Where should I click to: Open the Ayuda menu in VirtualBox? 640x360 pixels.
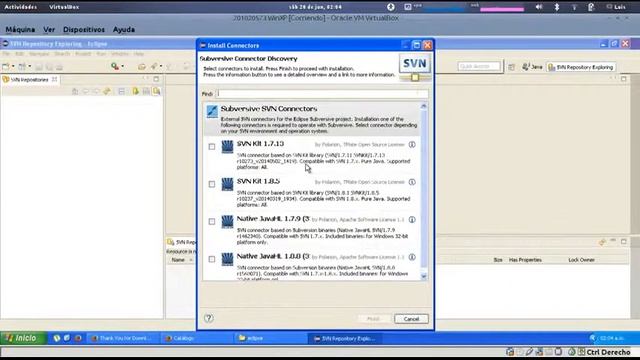tap(124, 29)
